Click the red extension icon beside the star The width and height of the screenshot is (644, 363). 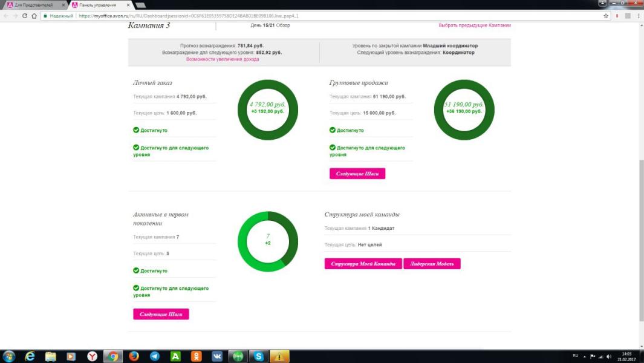[617, 16]
